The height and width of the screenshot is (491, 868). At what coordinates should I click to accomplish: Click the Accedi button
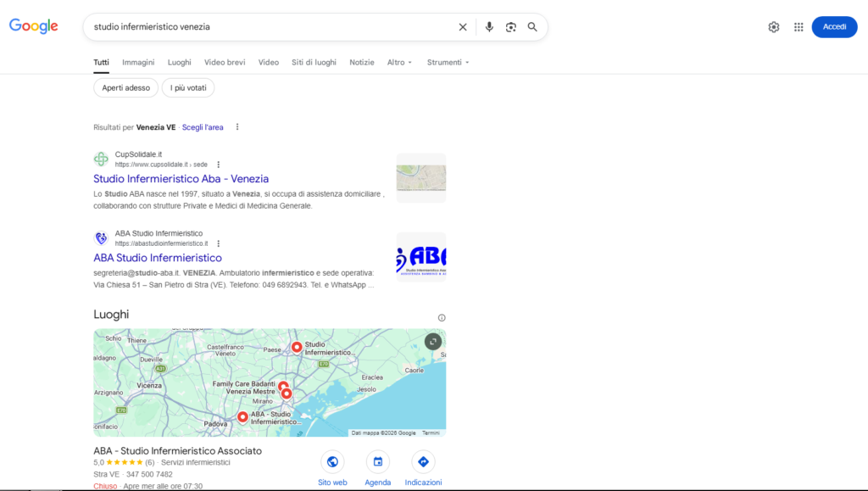click(x=834, y=26)
